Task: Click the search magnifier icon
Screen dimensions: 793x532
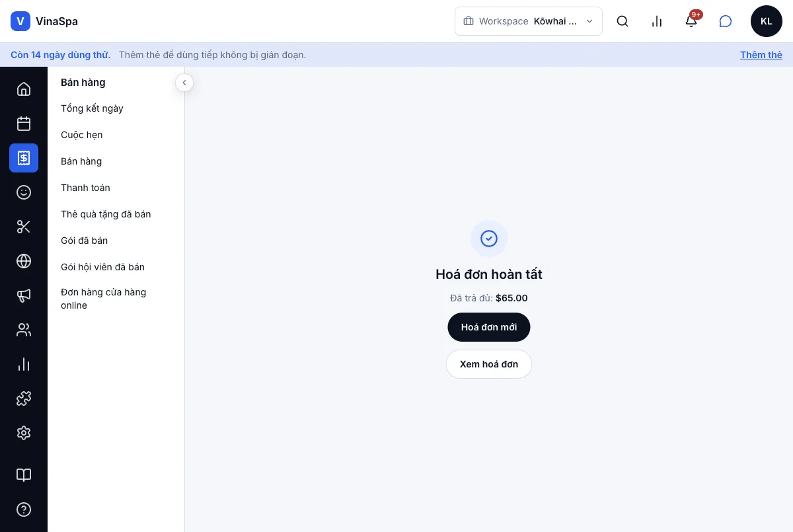Action: coord(623,21)
